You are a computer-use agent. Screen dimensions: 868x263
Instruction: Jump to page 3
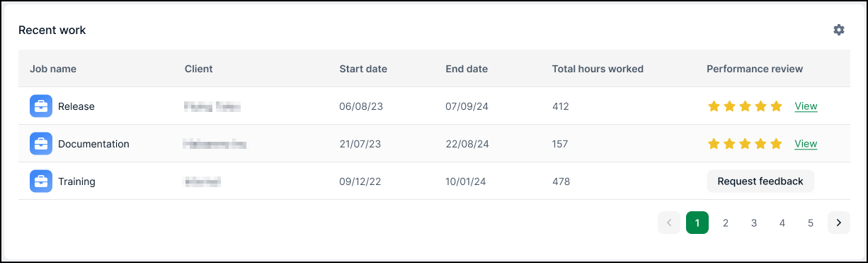click(x=754, y=223)
